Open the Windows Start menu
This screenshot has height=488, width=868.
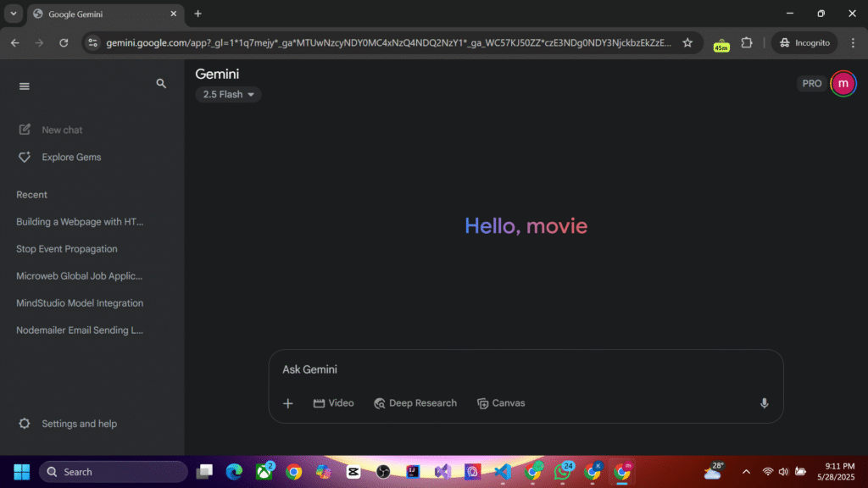(21, 472)
